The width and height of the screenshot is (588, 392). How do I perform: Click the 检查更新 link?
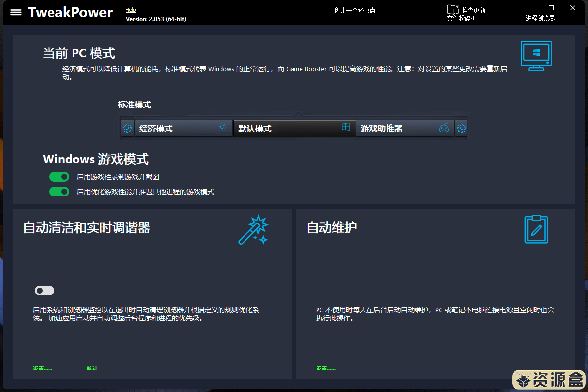coord(473,10)
